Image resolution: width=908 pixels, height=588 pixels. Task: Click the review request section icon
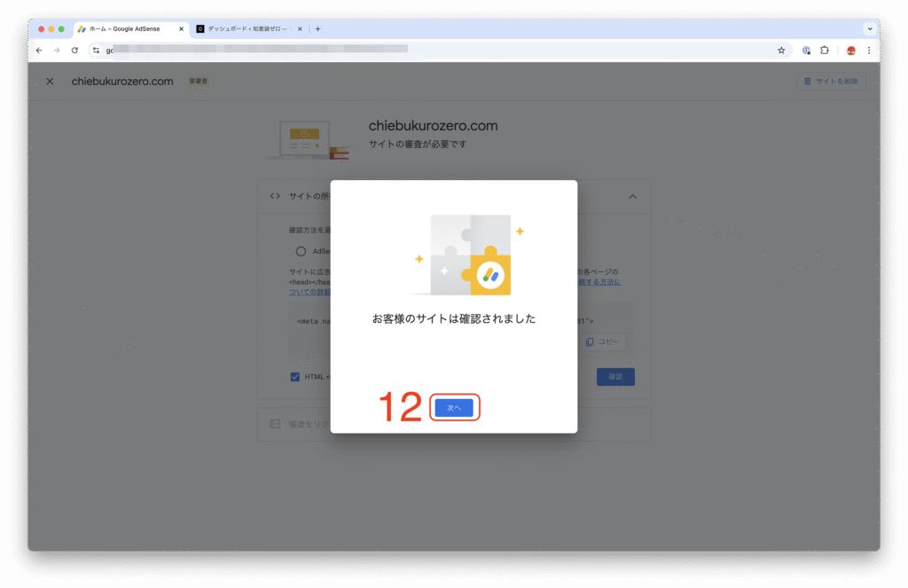275,424
